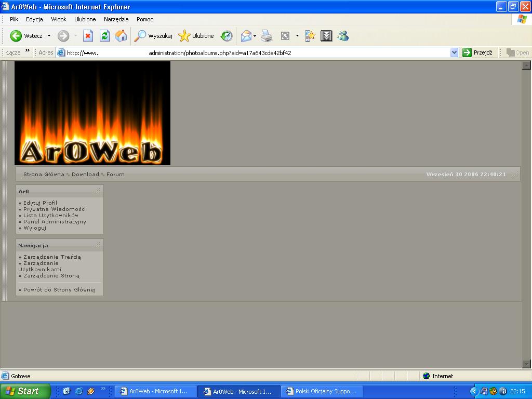
Task: Open the Pomoc menu
Action: tap(144, 19)
